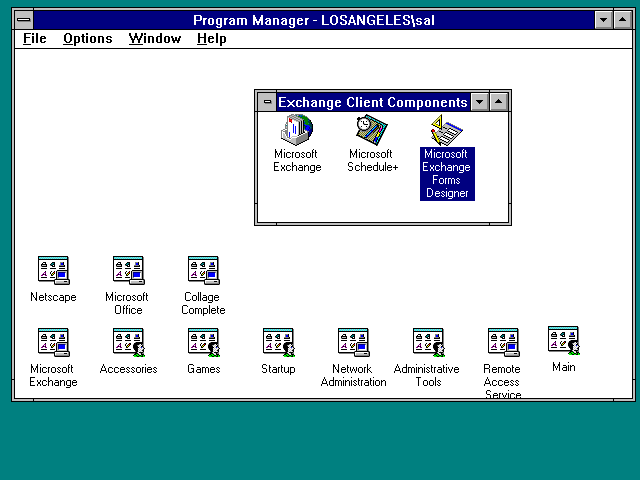Click the "Microsoft Schedule+" label text

tap(372, 160)
